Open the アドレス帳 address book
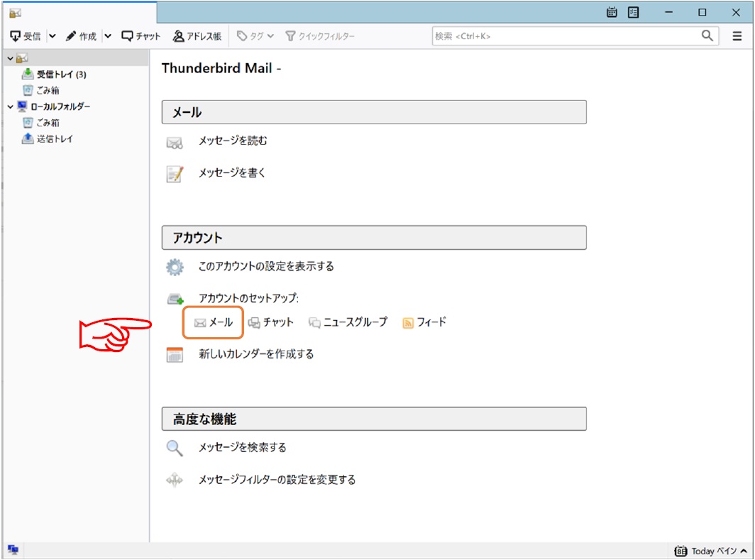755x560 pixels. pyautogui.click(x=197, y=36)
